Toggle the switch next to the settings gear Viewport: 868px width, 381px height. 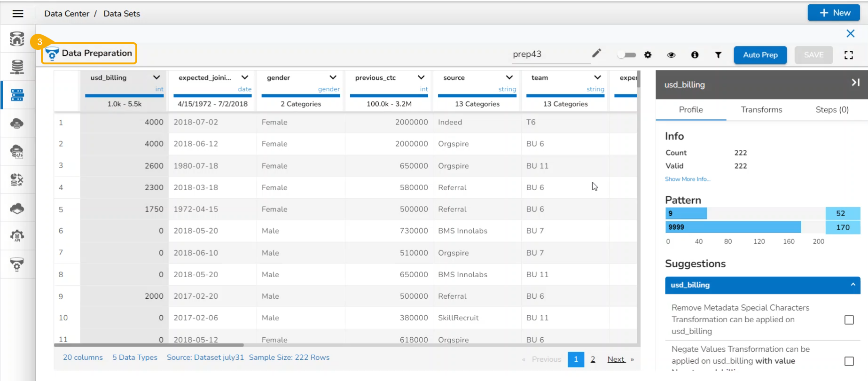point(626,55)
